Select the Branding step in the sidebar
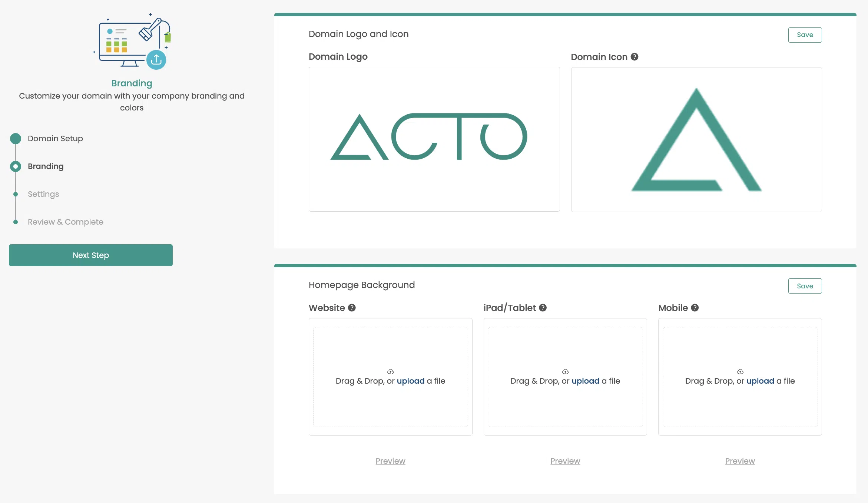Screen dimensions: 868x503 46,166
